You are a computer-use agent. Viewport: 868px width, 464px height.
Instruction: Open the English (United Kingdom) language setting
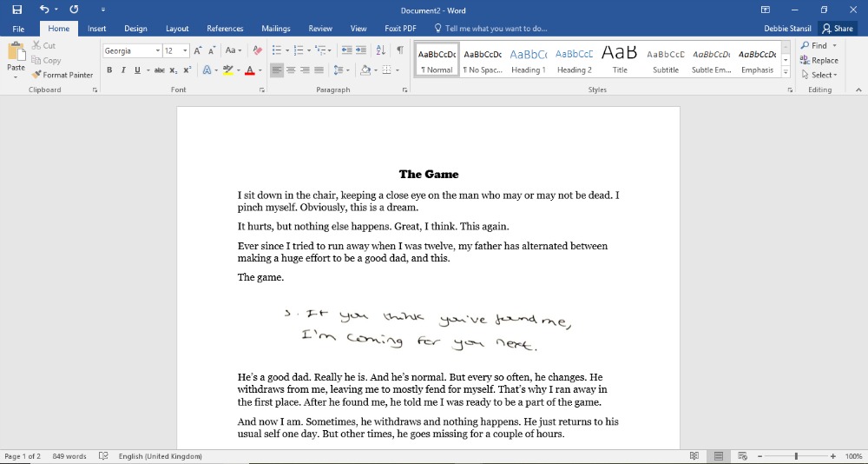(160, 456)
